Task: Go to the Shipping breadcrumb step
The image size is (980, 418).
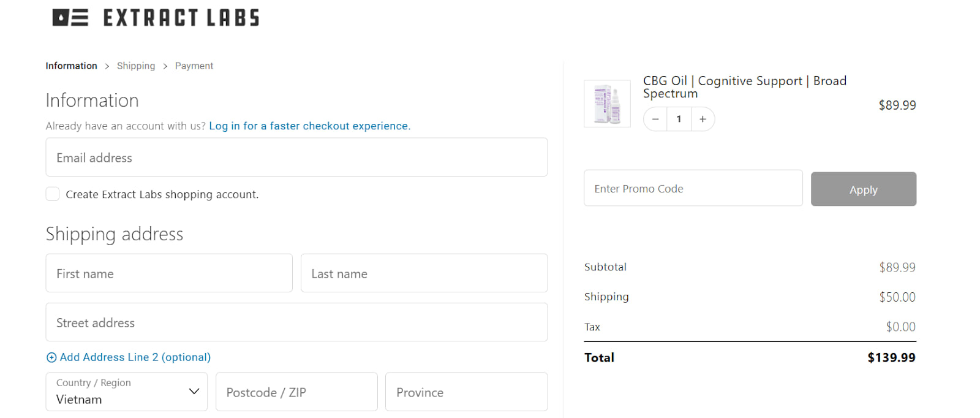Action: point(136,66)
